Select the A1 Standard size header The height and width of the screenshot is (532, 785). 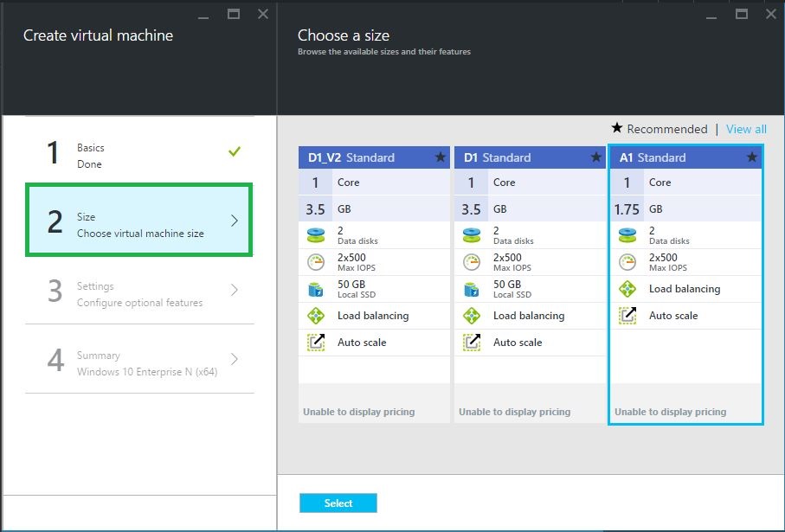coord(685,157)
